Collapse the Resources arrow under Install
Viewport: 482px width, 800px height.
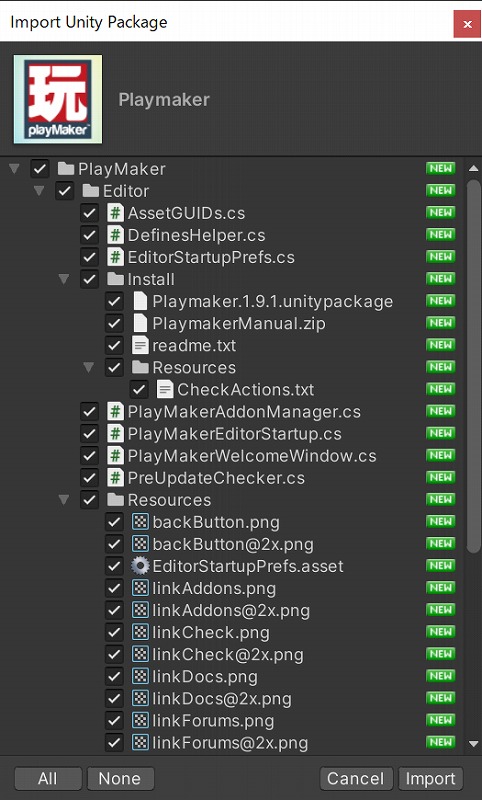(89, 367)
